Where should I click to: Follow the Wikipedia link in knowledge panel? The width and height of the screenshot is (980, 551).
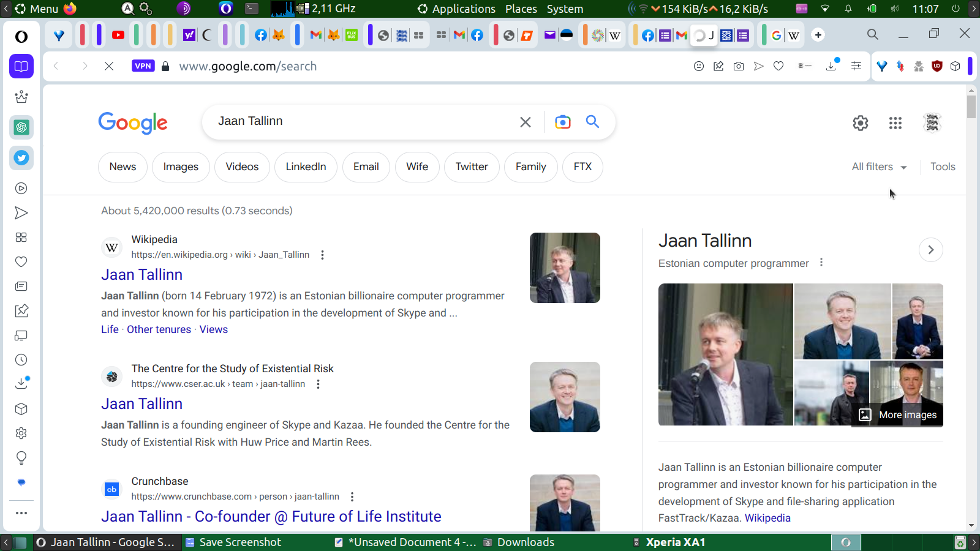point(767,518)
